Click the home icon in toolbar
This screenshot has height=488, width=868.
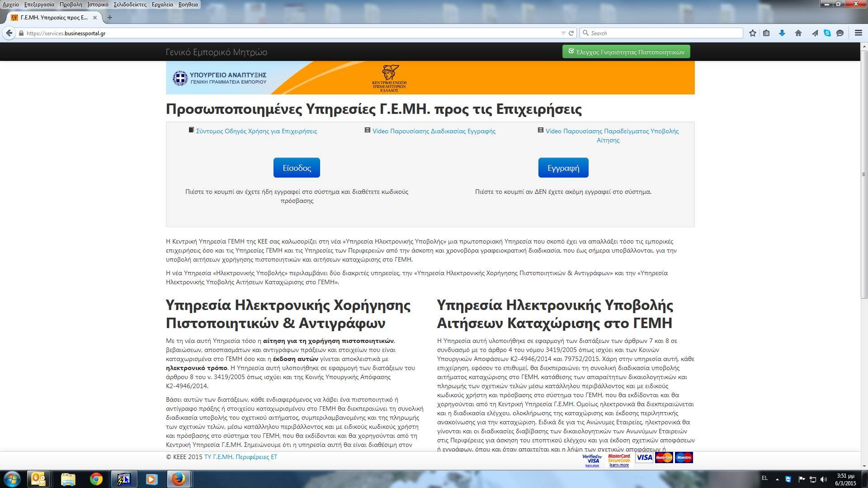(x=798, y=33)
